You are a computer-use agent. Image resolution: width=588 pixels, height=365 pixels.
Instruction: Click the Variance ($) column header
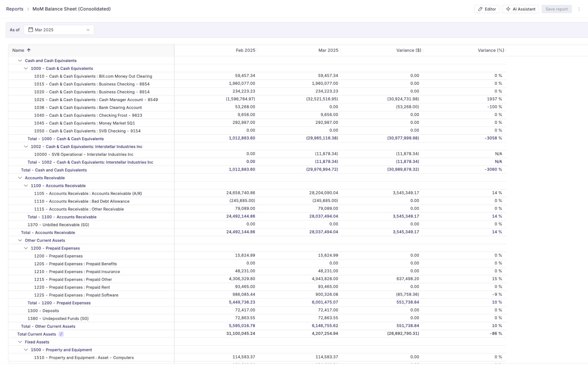click(409, 50)
